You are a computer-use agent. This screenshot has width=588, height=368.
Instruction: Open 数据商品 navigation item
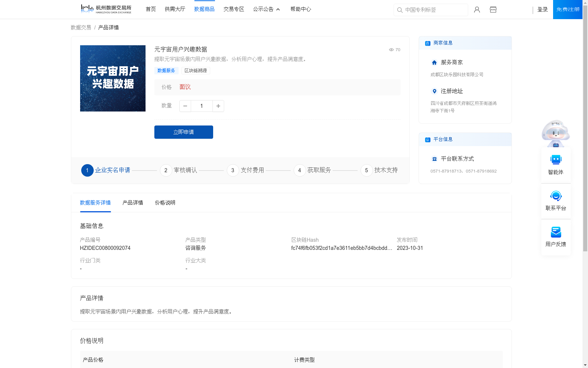pos(204,9)
